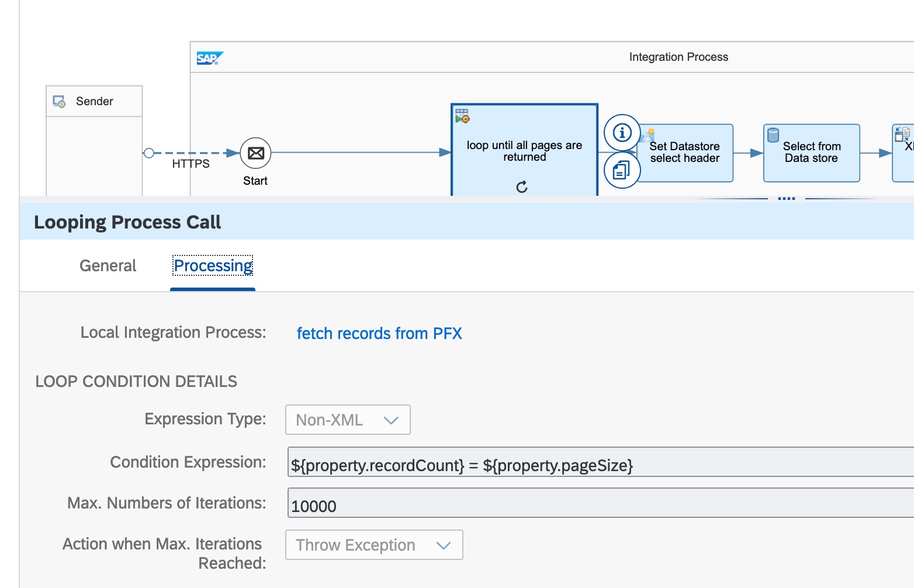
Task: Open the fetch records from PFX link
Action: (x=379, y=333)
